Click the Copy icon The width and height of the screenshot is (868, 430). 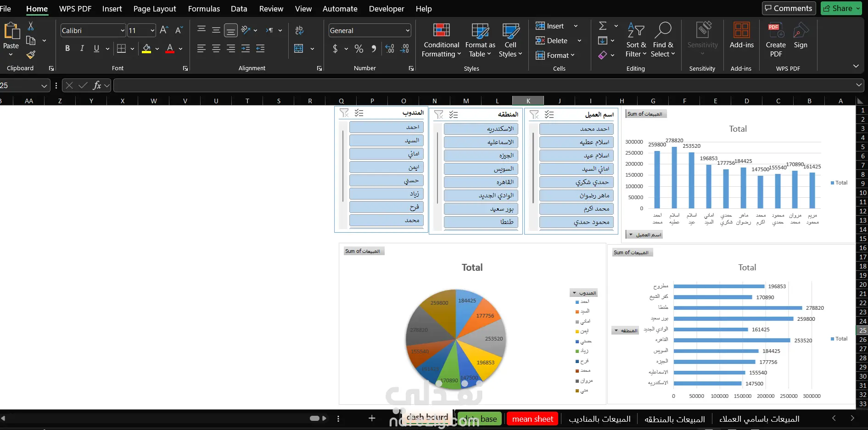31,40
